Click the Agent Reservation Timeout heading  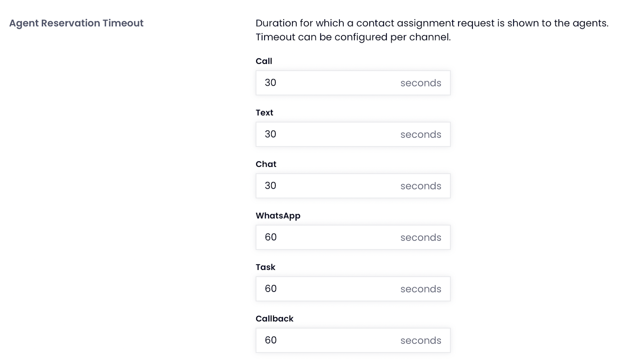[76, 23]
